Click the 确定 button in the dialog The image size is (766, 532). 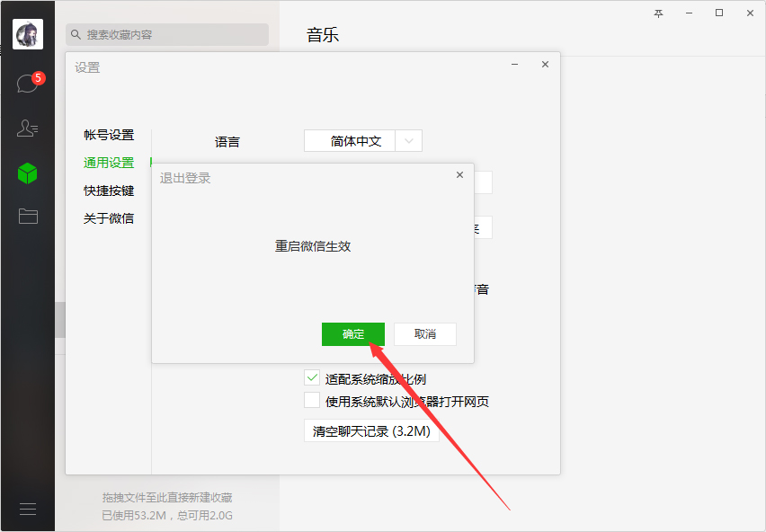pos(352,333)
